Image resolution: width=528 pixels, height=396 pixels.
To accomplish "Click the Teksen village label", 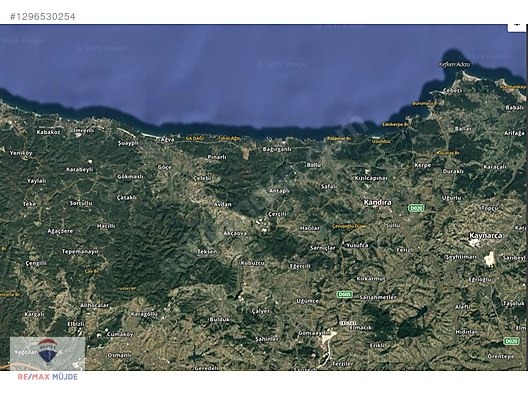I will (x=207, y=252).
